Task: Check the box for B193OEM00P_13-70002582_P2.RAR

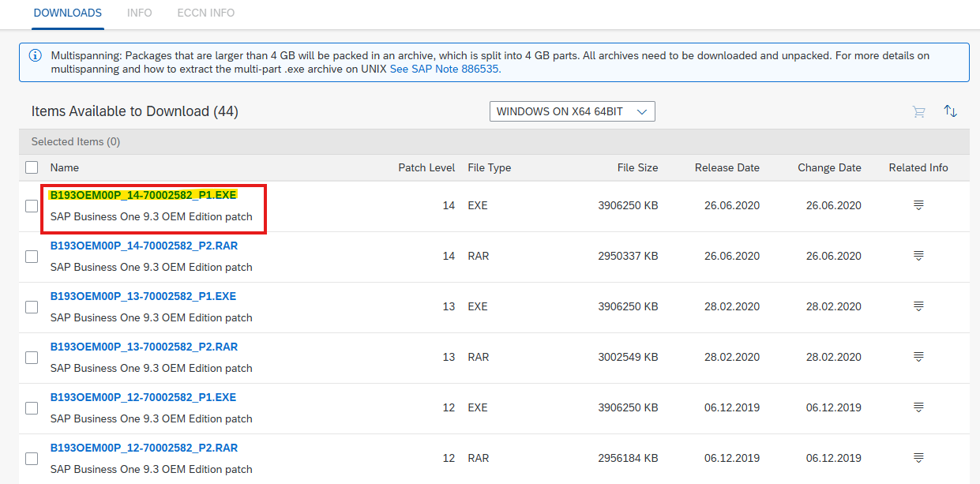Action: (32, 358)
